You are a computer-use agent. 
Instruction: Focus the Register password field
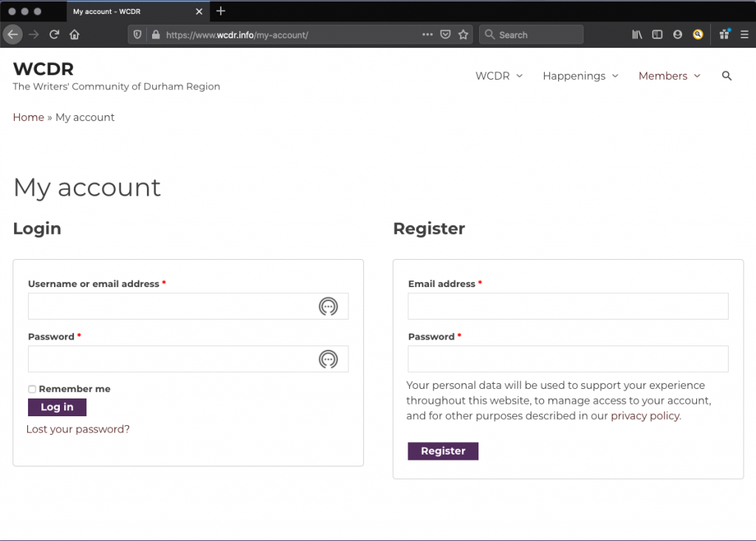point(568,359)
